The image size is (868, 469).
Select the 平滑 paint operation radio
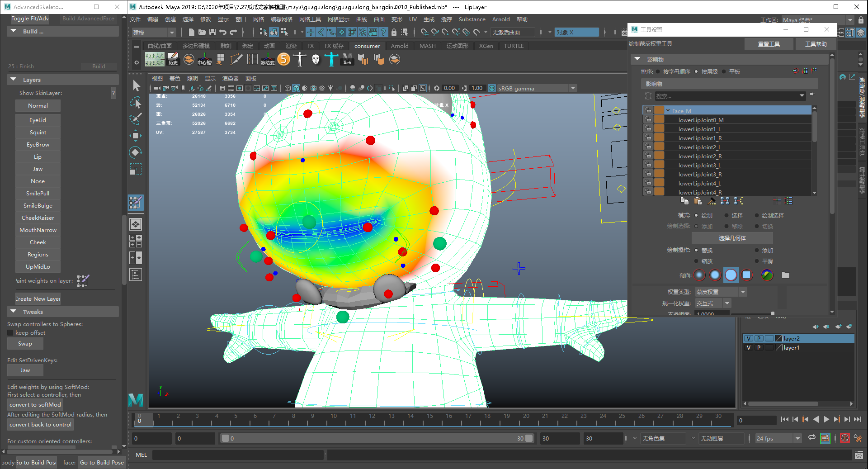click(x=757, y=261)
